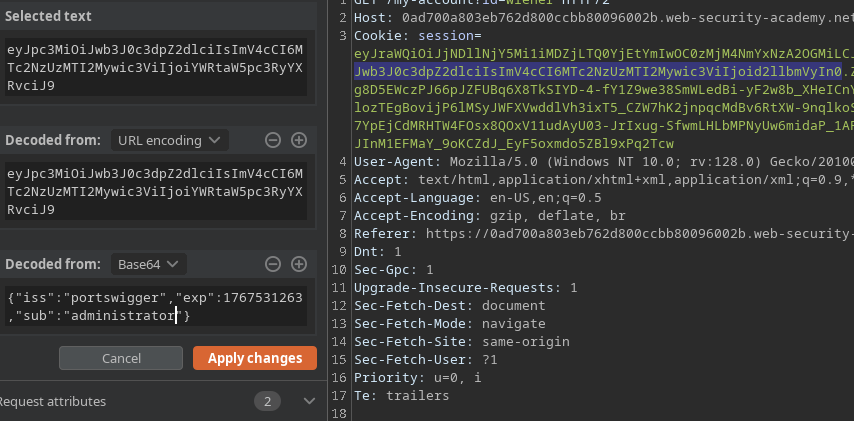Expand Request attributes section chevron
The height and width of the screenshot is (421, 854).
click(308, 402)
